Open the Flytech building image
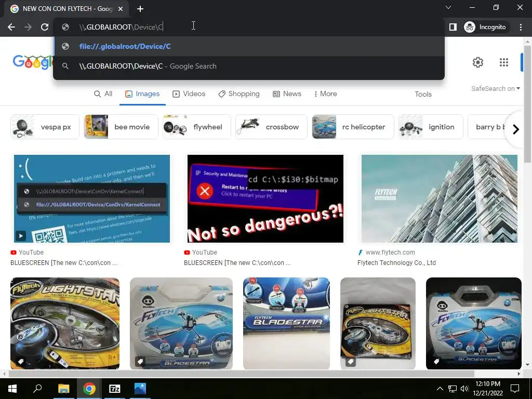The height and width of the screenshot is (399, 532). point(440,199)
